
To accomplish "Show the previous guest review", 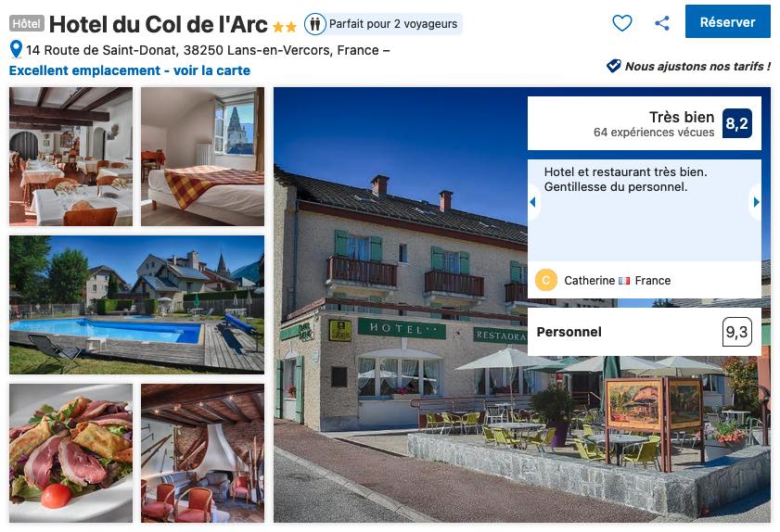I will pos(532,202).
